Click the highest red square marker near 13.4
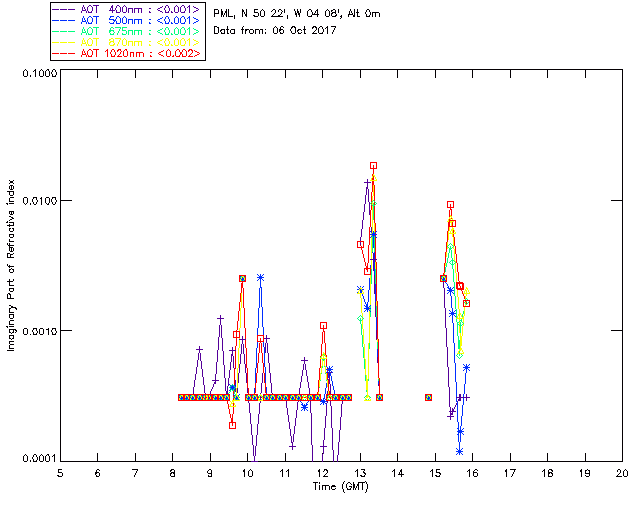 [373, 166]
